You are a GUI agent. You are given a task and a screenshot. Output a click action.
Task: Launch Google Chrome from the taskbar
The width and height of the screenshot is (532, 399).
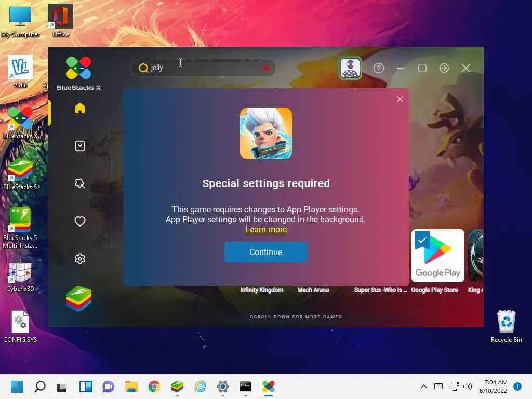154,387
